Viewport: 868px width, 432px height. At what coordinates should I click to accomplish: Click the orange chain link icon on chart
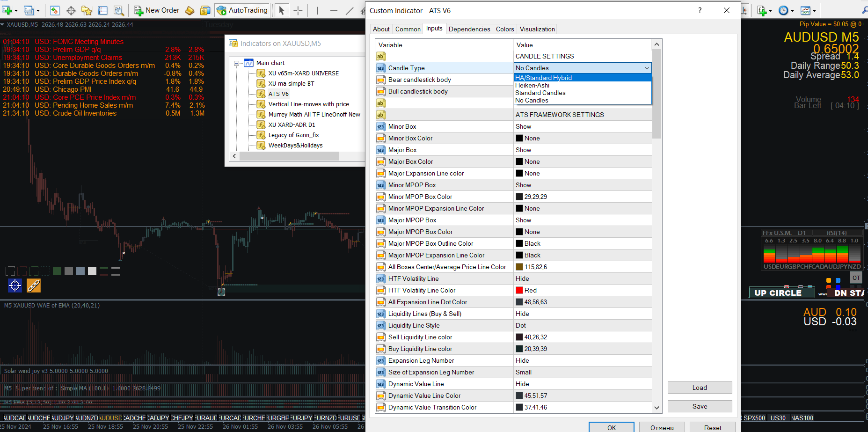[34, 285]
